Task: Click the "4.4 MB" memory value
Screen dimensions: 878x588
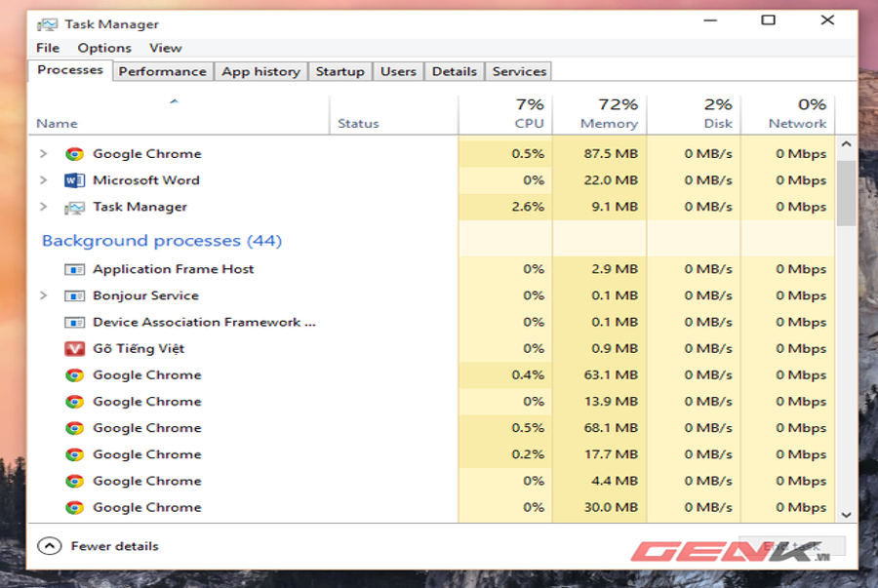Action: (x=615, y=481)
